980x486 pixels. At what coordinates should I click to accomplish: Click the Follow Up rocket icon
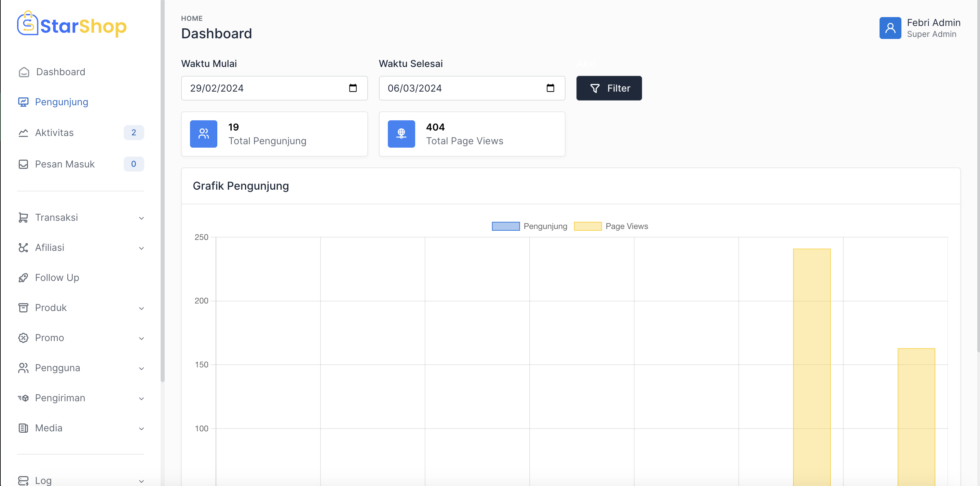23,278
